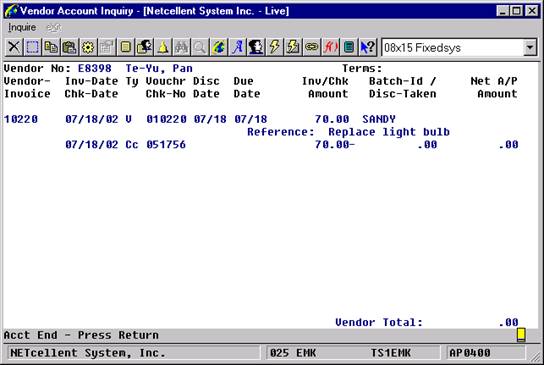The image size is (544, 365).
Task: Open the Inquire menu
Action: pos(22,27)
